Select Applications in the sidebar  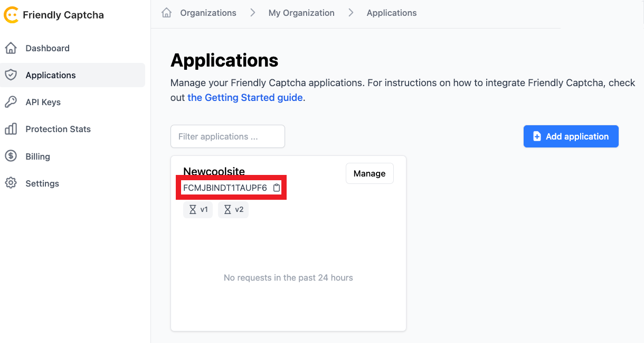[x=72, y=75]
